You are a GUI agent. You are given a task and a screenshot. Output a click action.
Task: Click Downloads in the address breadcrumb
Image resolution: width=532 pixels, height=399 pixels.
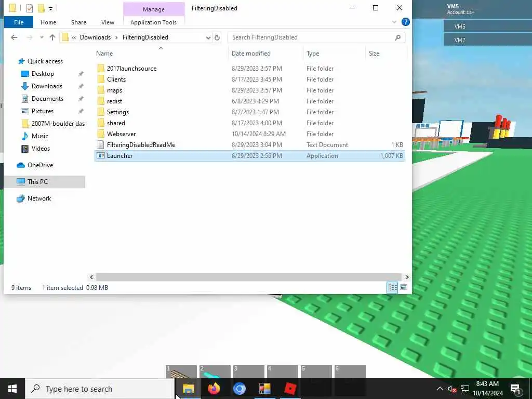coord(95,37)
